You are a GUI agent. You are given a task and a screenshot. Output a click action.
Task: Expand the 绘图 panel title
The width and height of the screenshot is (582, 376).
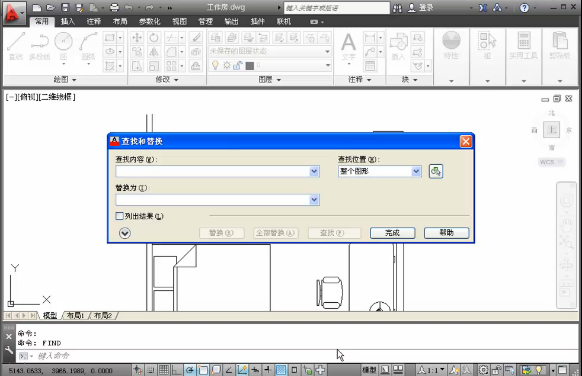(x=65, y=79)
